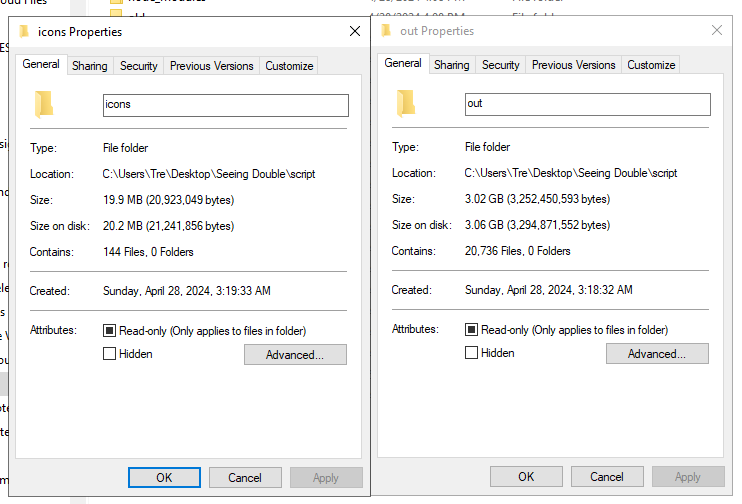
Task: Click the folder icon in icons Properties title bar
Action: (x=24, y=32)
